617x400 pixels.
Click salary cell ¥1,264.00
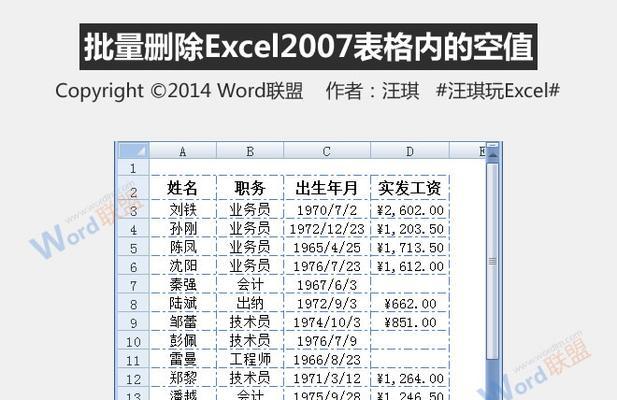(x=410, y=378)
